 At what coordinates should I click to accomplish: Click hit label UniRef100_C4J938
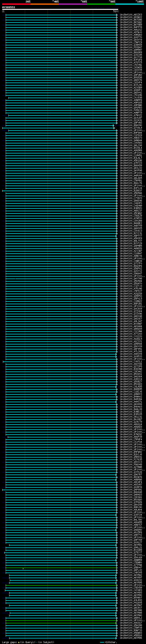click(131, 98)
